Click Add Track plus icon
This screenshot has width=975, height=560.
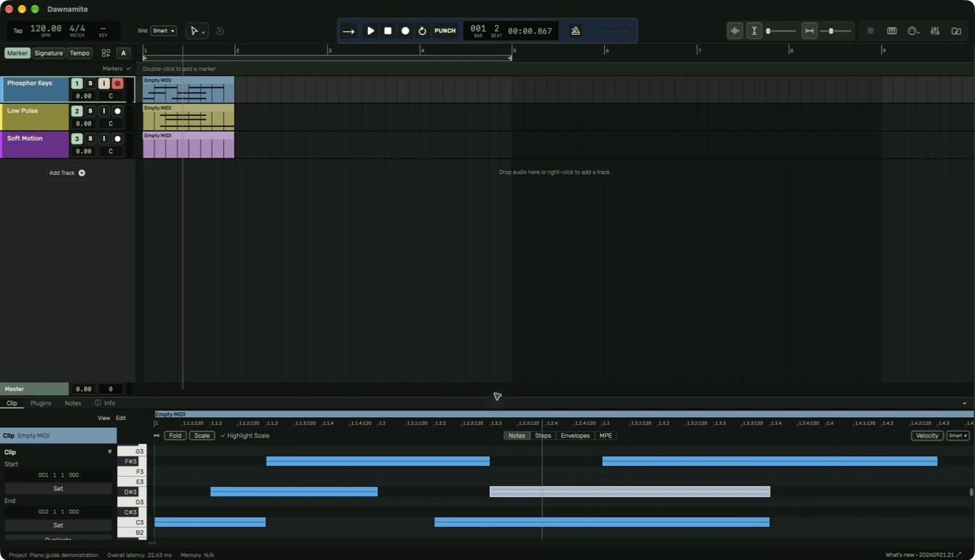pos(82,173)
